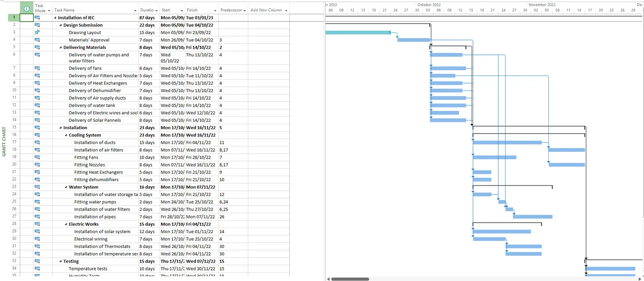Click the Installation of pipes Gantt bar
The image size is (644, 281).
click(x=533, y=217)
